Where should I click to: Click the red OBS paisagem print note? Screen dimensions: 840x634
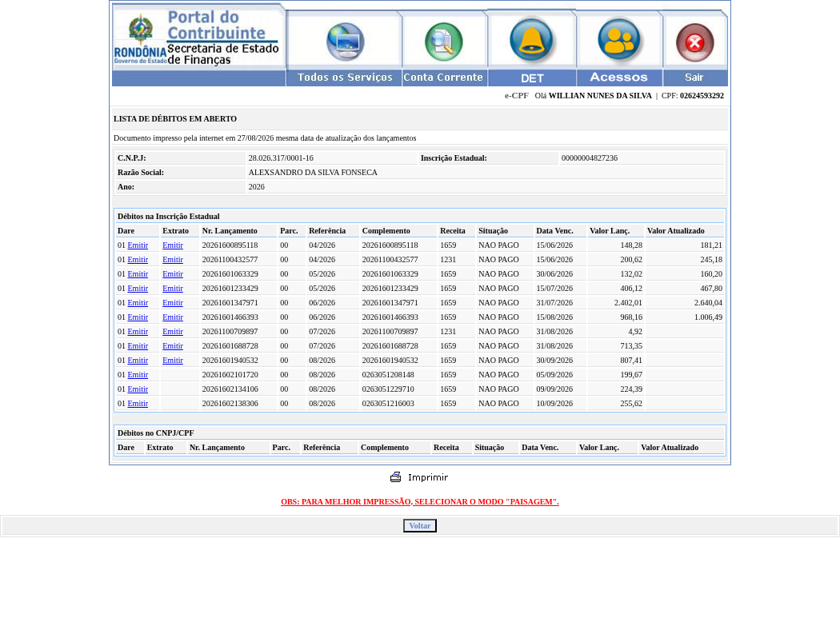420,502
